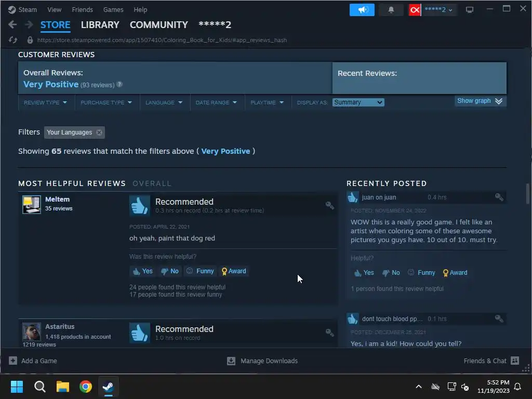Vote No on juan on juan's review
Screen dimensions: 532x399
[x=391, y=273]
